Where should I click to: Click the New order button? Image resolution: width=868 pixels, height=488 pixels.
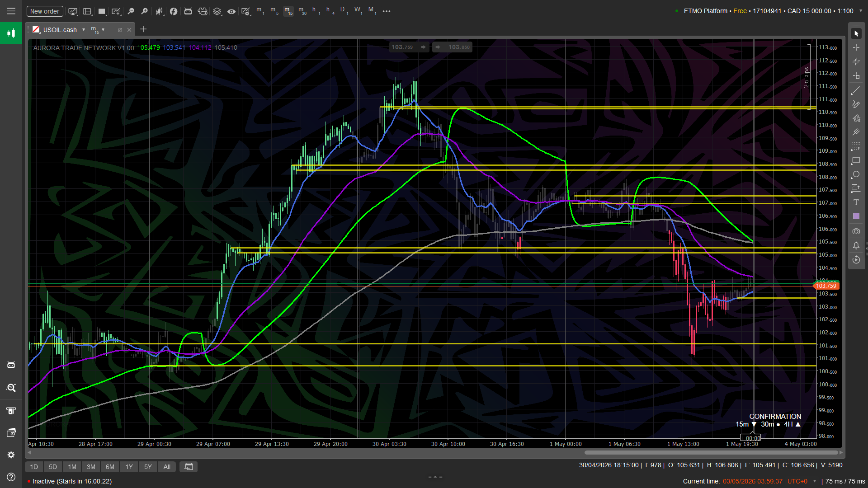tap(45, 11)
